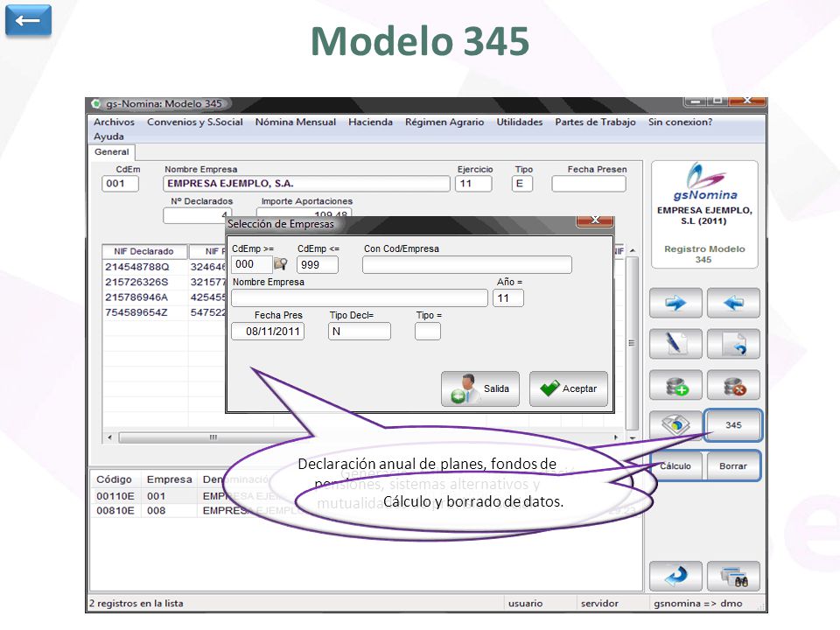This screenshot has width=840, height=630.
Task: Click the CdEmp >= field
Action: click(x=252, y=264)
